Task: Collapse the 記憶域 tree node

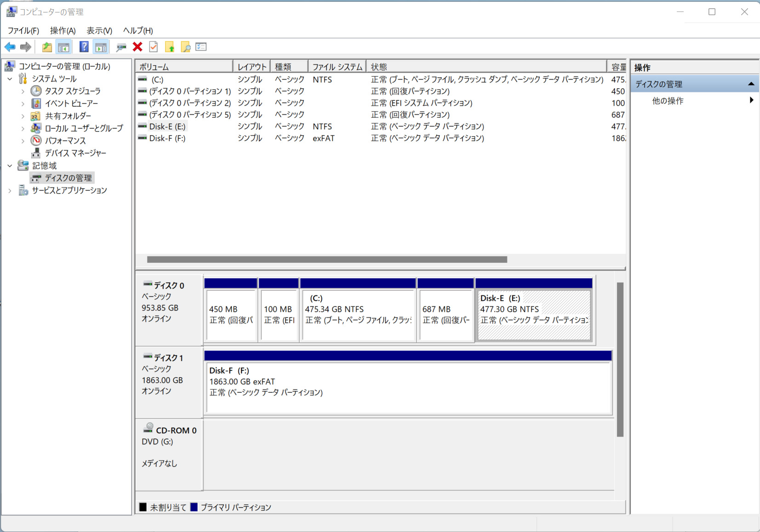Action: [x=10, y=166]
